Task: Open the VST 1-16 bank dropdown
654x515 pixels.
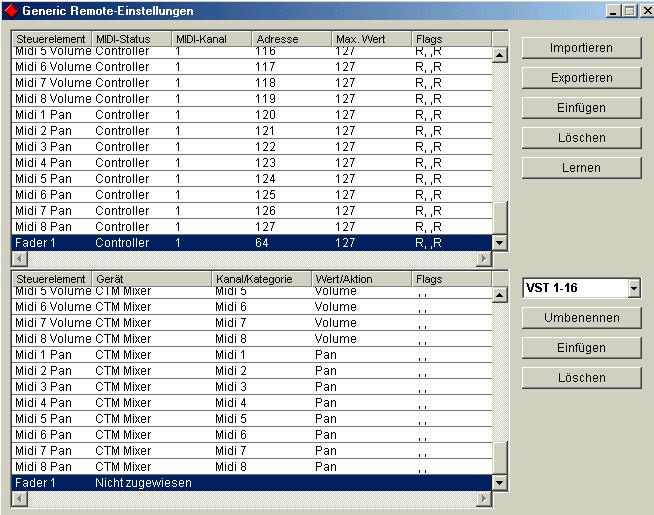Action: tap(633, 289)
